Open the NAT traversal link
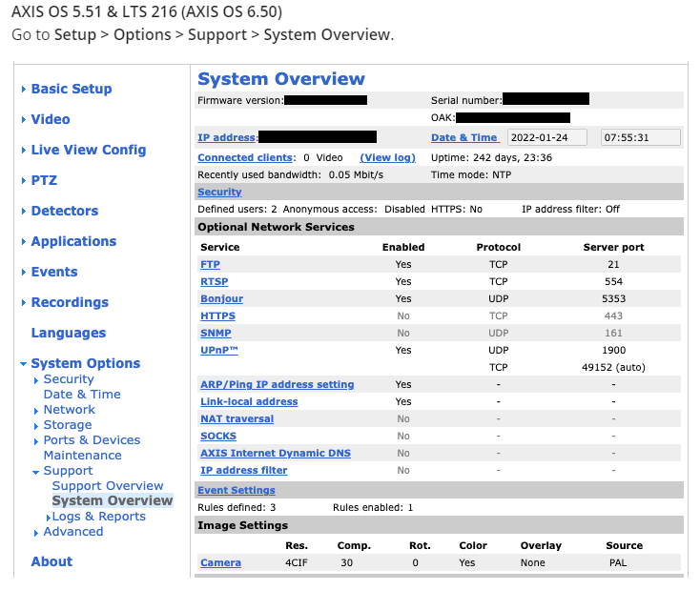The image size is (700, 590). (237, 419)
